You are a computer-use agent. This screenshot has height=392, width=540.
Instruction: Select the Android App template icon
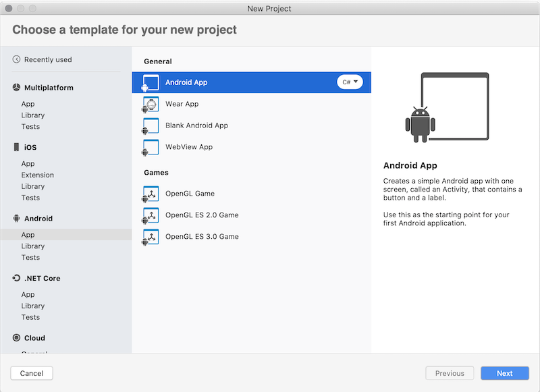[151, 82]
